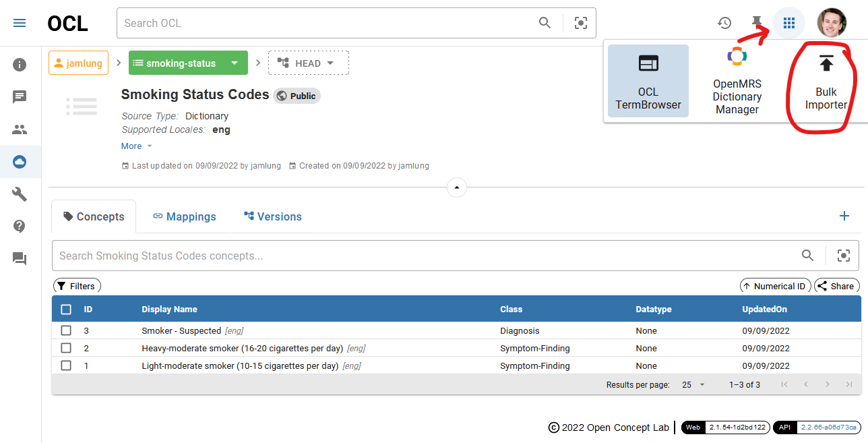The height and width of the screenshot is (443, 868).
Task: Open the wrench tools sidebar icon
Action: [20, 194]
